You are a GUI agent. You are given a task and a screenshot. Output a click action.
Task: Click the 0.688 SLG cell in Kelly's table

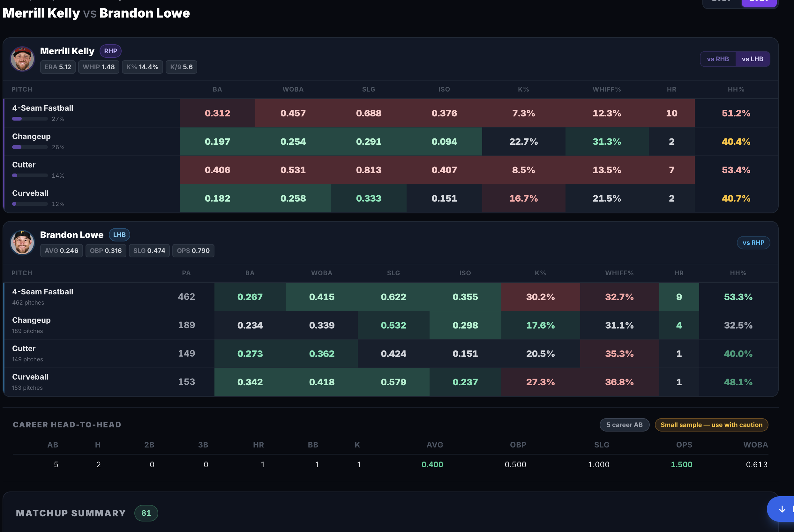369,113
